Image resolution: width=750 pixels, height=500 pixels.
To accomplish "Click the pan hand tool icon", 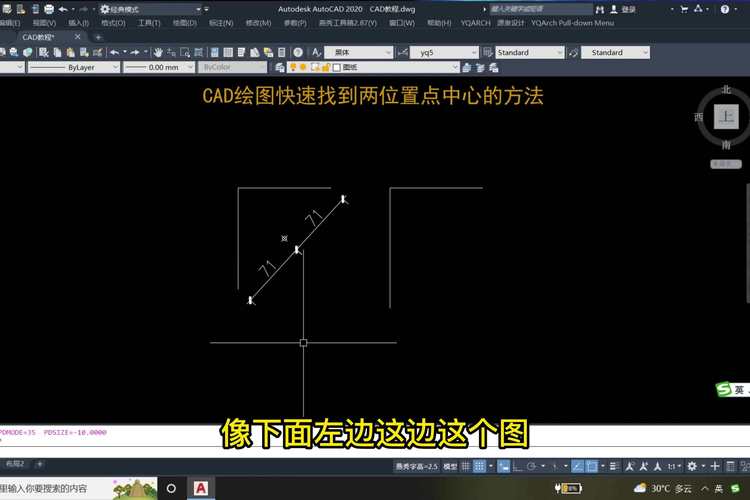I will coord(159,52).
